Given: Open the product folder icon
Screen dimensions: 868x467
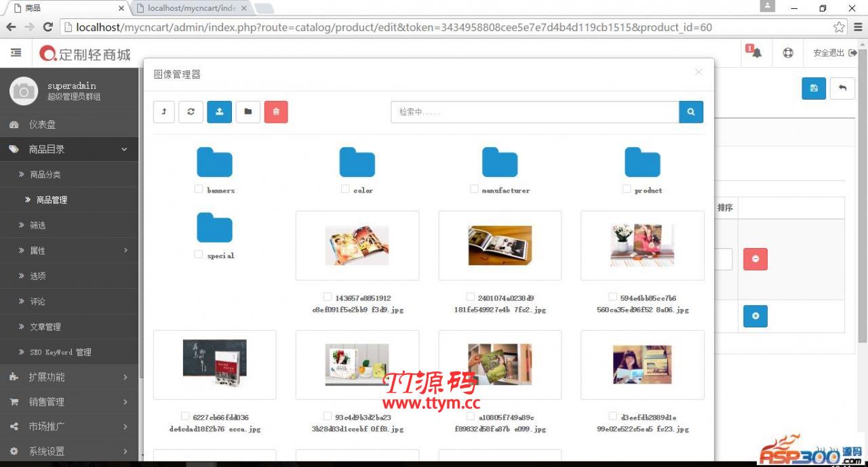Looking at the screenshot, I should [642, 161].
